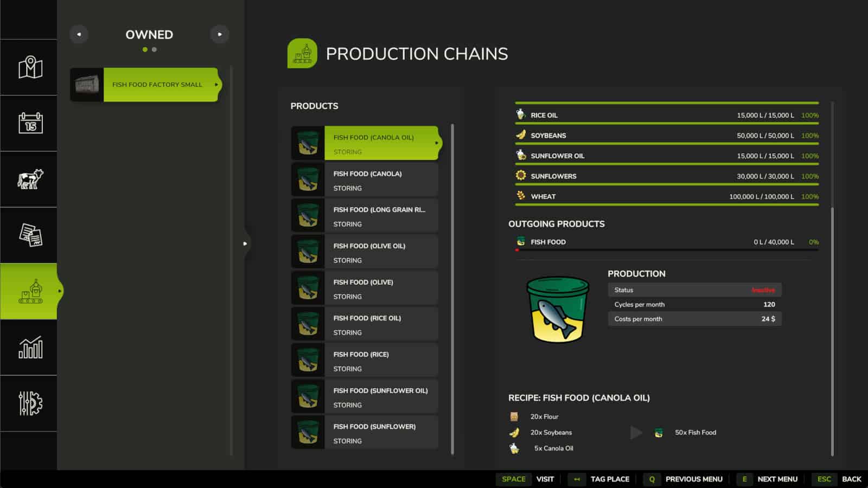Click the large fish food bucket image

coord(557,310)
